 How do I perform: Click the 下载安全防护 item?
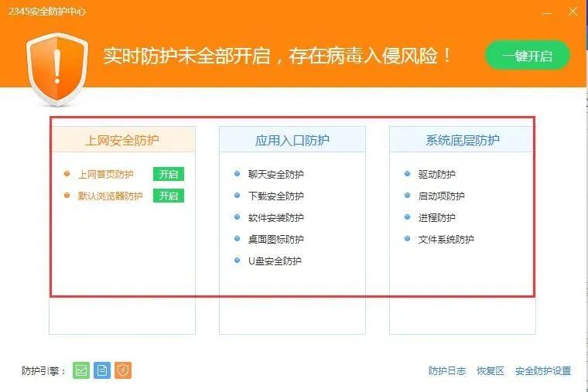click(275, 196)
